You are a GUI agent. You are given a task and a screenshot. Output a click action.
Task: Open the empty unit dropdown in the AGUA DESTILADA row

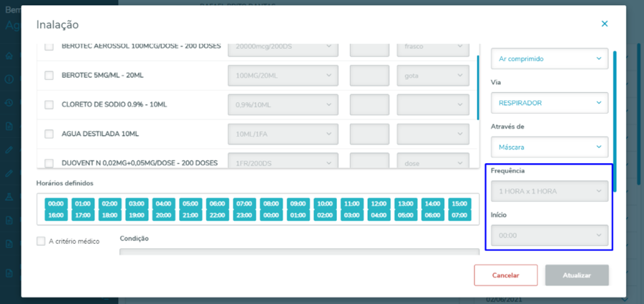(433, 134)
